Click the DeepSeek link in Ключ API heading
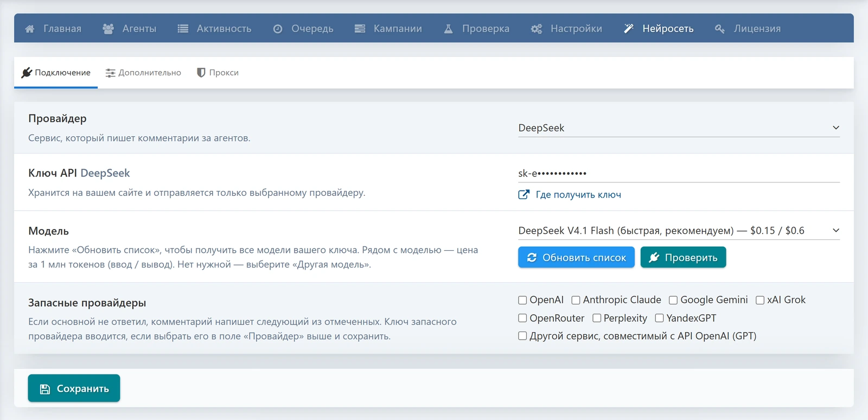This screenshot has height=420, width=868. 105,173
